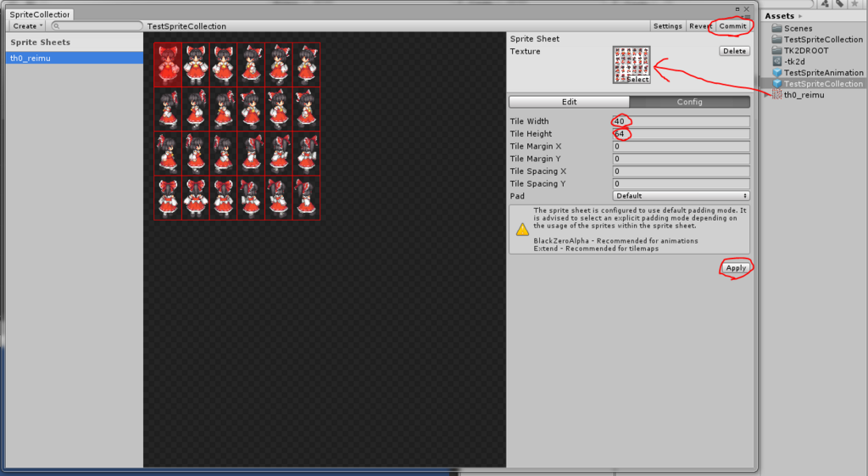Click the TK2DROOT folder name

(x=806, y=50)
